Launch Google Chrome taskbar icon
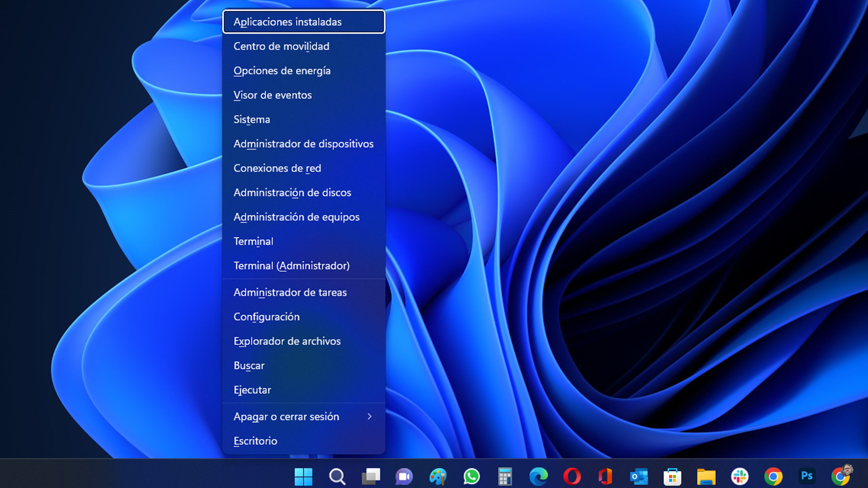 click(x=773, y=476)
